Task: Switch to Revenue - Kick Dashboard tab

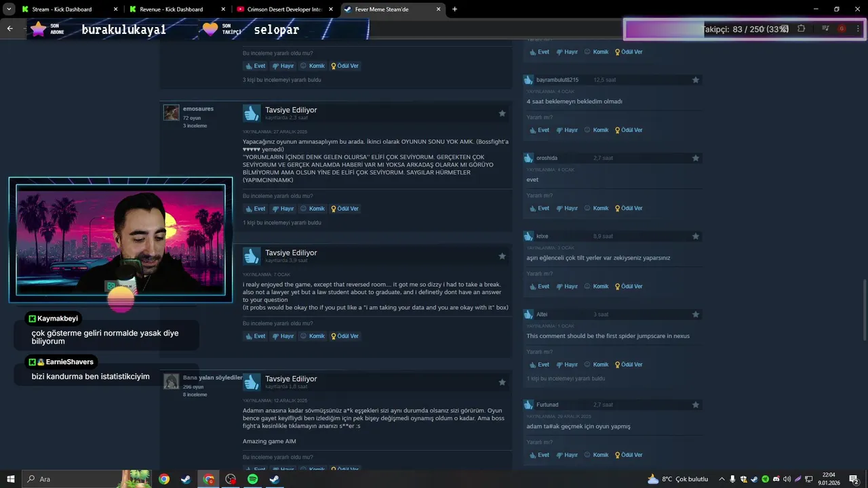Action: (178, 9)
